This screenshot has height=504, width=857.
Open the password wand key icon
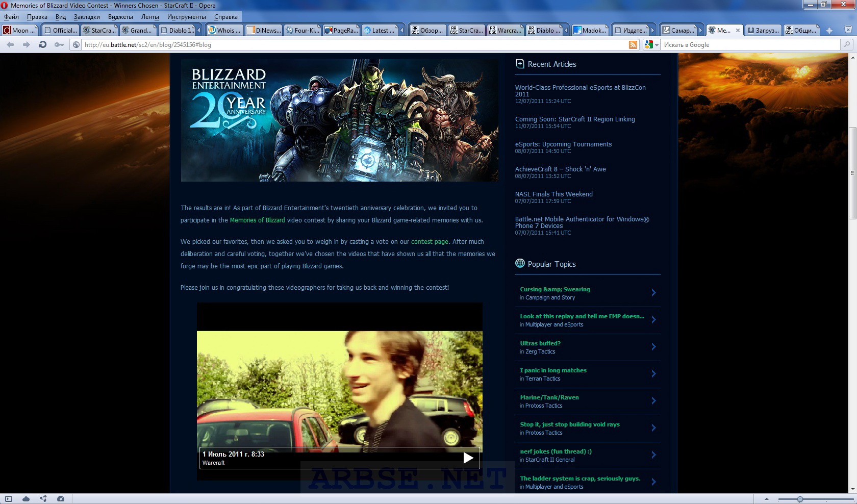(x=59, y=45)
